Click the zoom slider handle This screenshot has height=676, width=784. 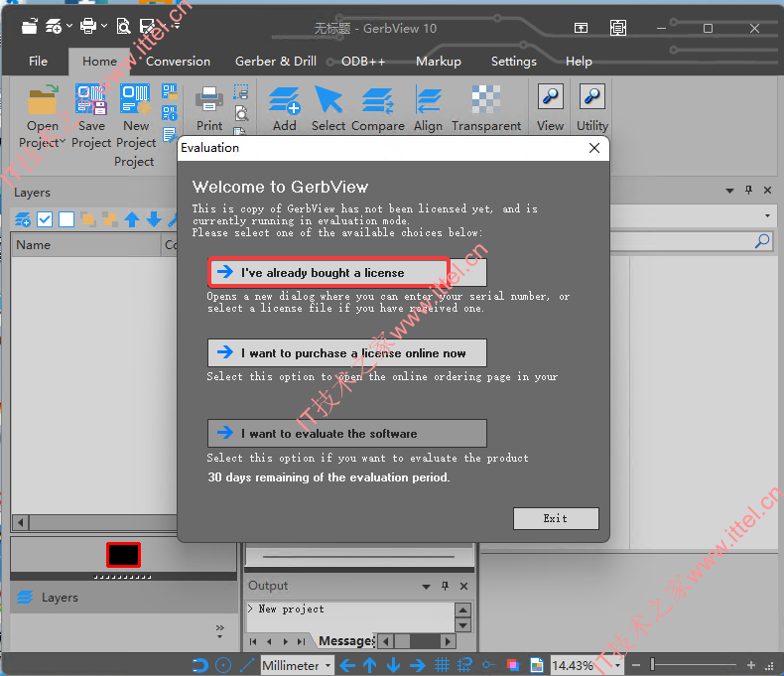click(652, 664)
